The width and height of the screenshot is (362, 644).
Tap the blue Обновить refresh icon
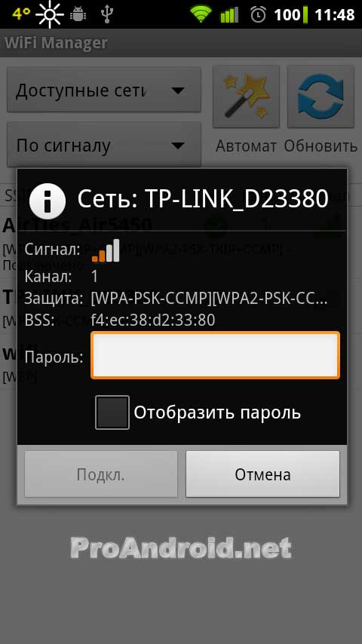[x=321, y=97]
